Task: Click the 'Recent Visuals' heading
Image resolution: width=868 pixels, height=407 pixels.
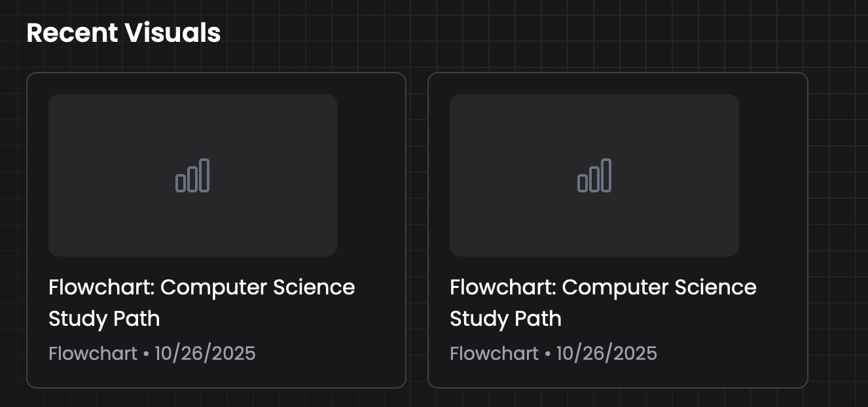Action: tap(124, 33)
